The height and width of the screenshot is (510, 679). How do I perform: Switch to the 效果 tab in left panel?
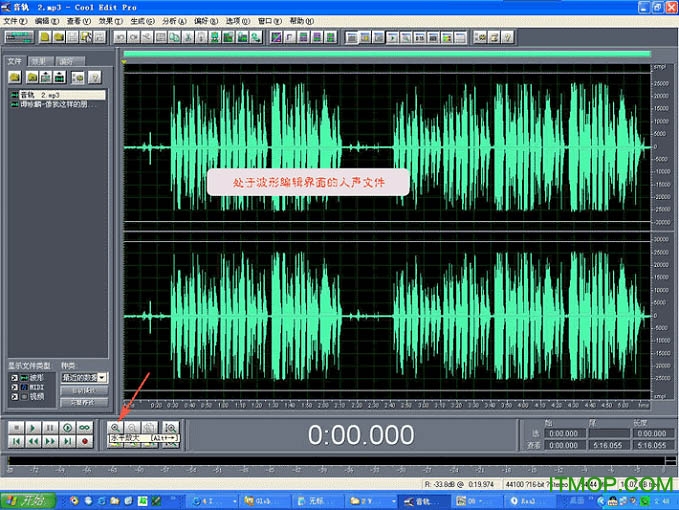40,61
